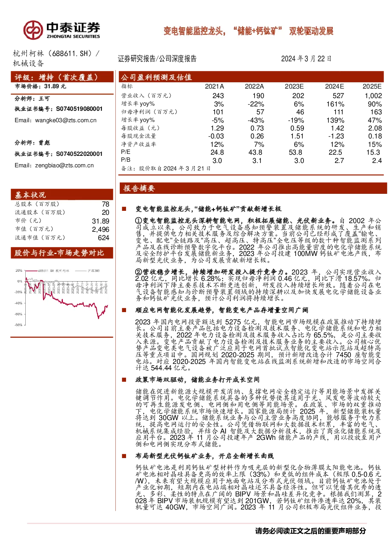Click the 股价与行业-市场走势对比 header
The height and width of the screenshot is (555, 392).
pyautogui.click(x=62, y=253)
